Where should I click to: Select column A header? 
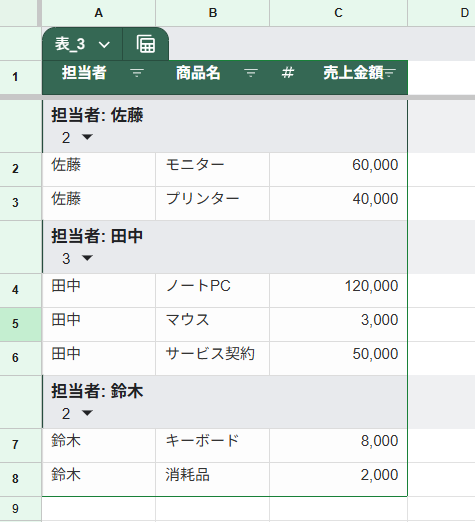click(x=98, y=13)
